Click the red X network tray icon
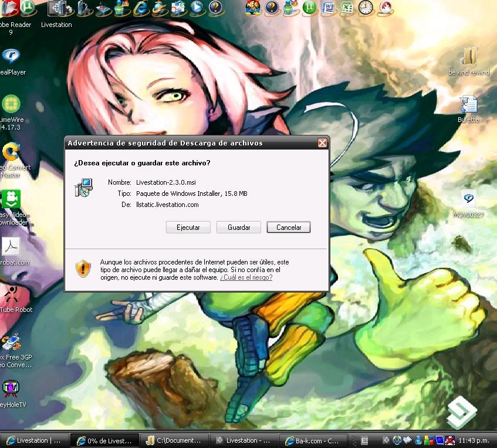Viewport: 497px width, 448px height. tap(450, 440)
